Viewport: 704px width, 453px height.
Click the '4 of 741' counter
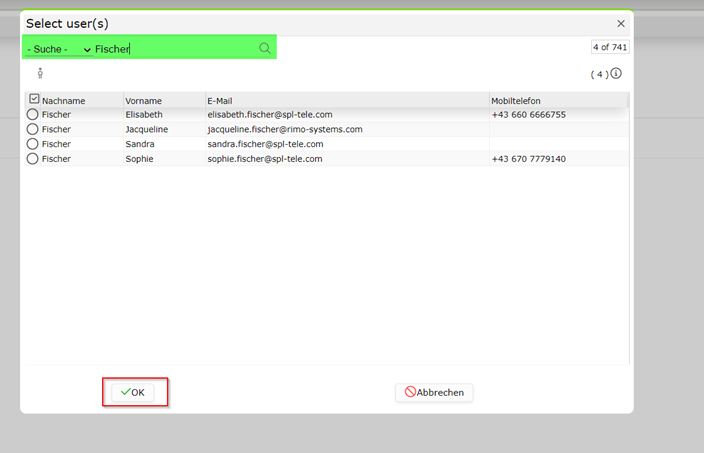click(x=610, y=47)
